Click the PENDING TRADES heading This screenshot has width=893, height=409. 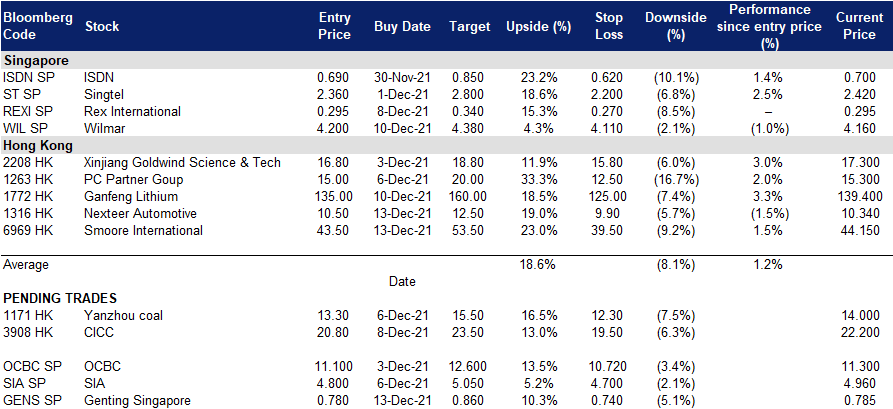click(60, 298)
